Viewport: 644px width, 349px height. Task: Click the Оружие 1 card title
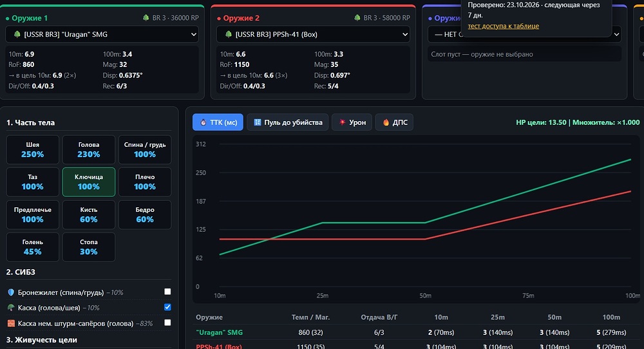click(x=30, y=18)
